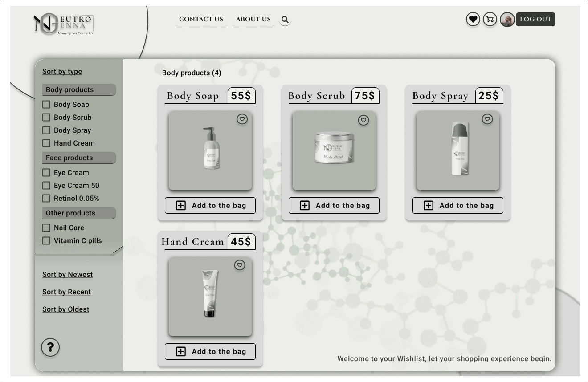This screenshot has height=382, width=588.
Task: Favorite the Body Spray with heart icon
Action: click(487, 119)
